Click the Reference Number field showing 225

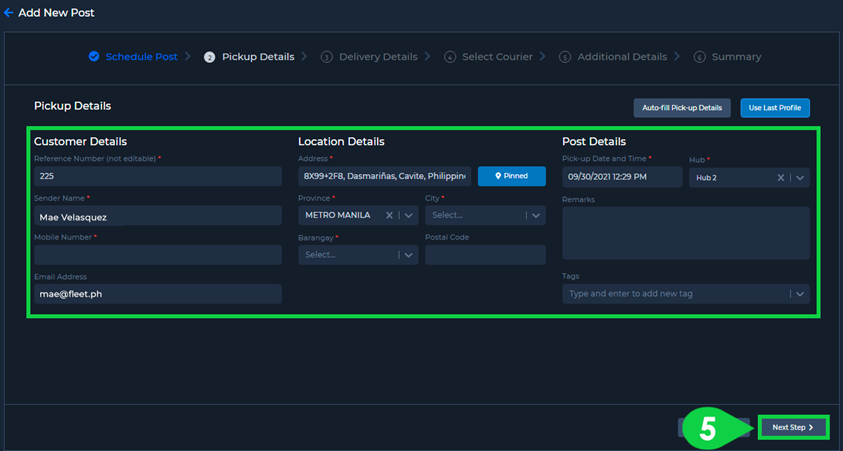158,176
